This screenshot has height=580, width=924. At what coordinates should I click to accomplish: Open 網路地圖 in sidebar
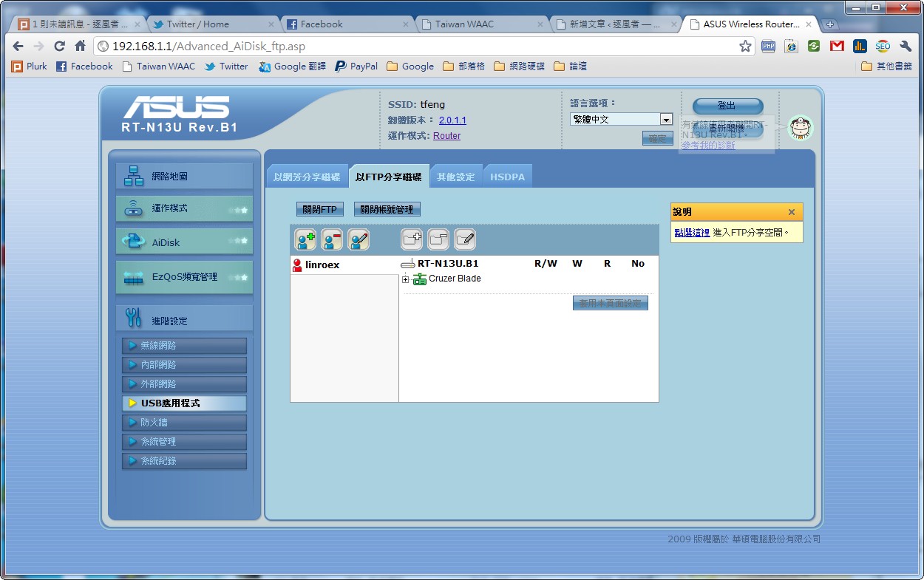tap(184, 177)
